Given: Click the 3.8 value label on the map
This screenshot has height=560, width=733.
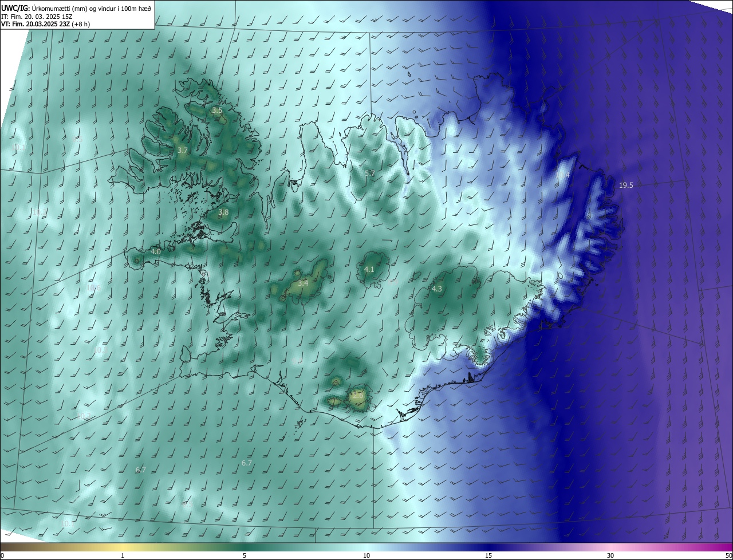Looking at the screenshot, I should tap(223, 212).
